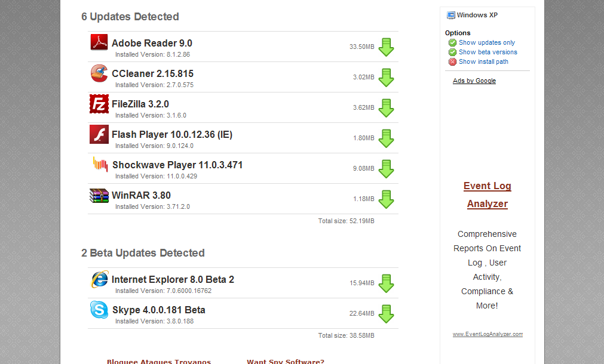Click the Want Spy Software? ad

[x=286, y=361]
